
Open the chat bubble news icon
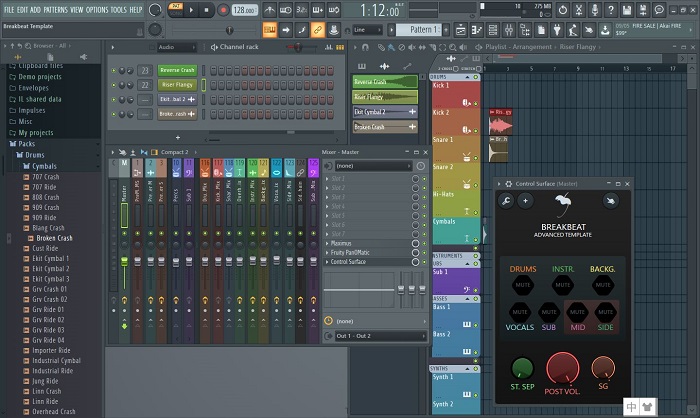pos(659,9)
